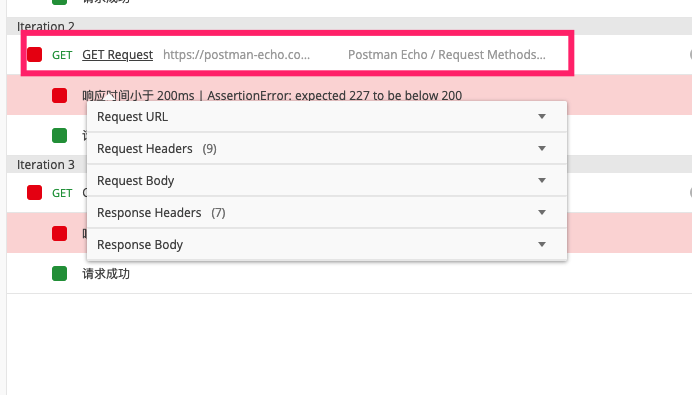This screenshot has width=692, height=395.
Task: Click red failed test square in Iteration 3
Action: click(59, 233)
